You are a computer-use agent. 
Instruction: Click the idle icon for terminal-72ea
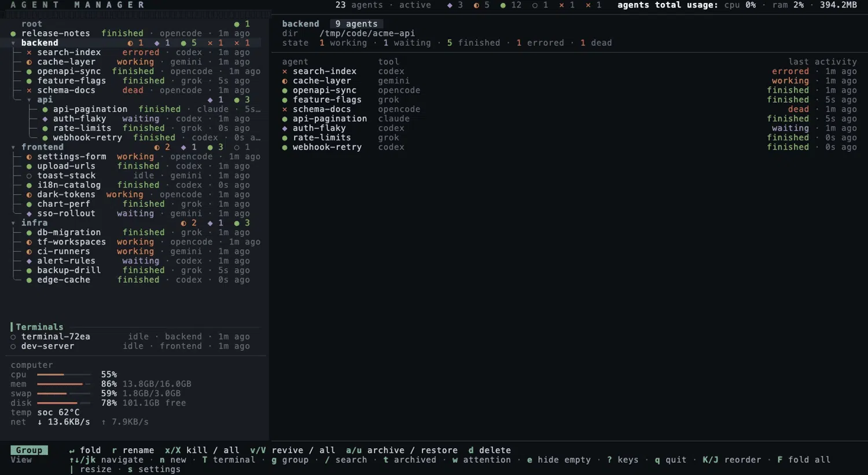13,337
